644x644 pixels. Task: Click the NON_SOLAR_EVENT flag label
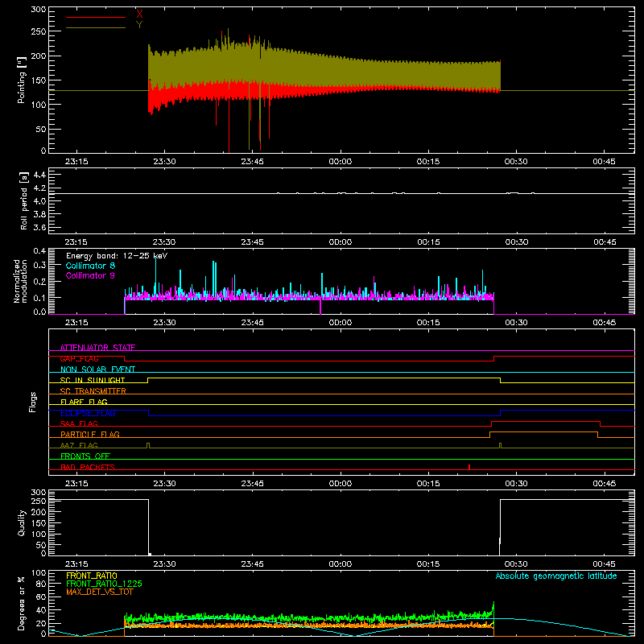[97, 369]
